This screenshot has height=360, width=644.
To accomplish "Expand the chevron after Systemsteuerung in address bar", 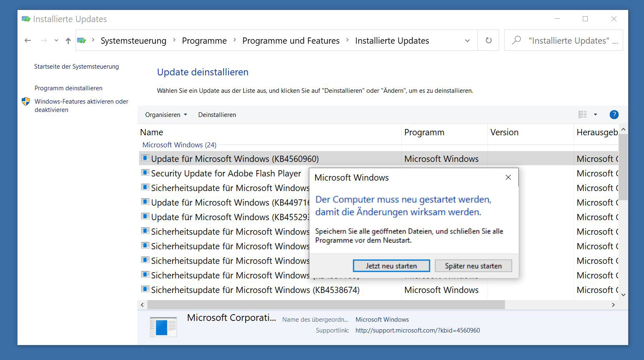I will click(x=174, y=40).
